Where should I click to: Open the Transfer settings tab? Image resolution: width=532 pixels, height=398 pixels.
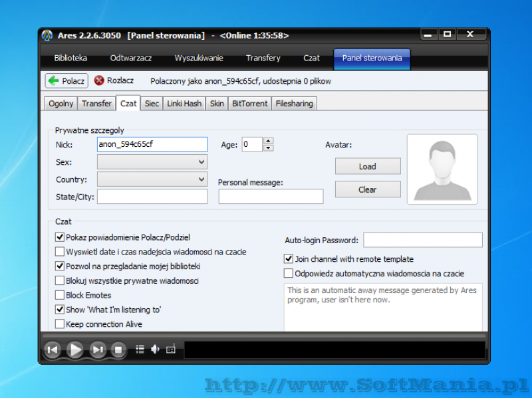click(96, 104)
